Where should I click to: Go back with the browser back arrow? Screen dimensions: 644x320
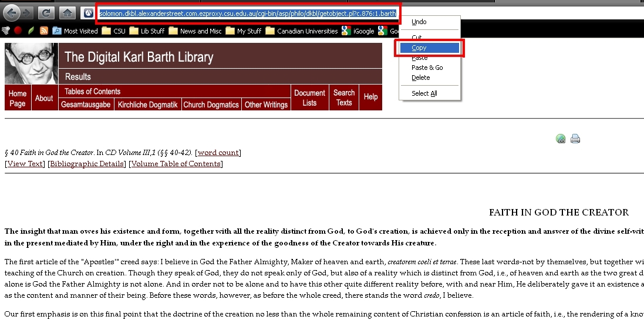(x=11, y=13)
